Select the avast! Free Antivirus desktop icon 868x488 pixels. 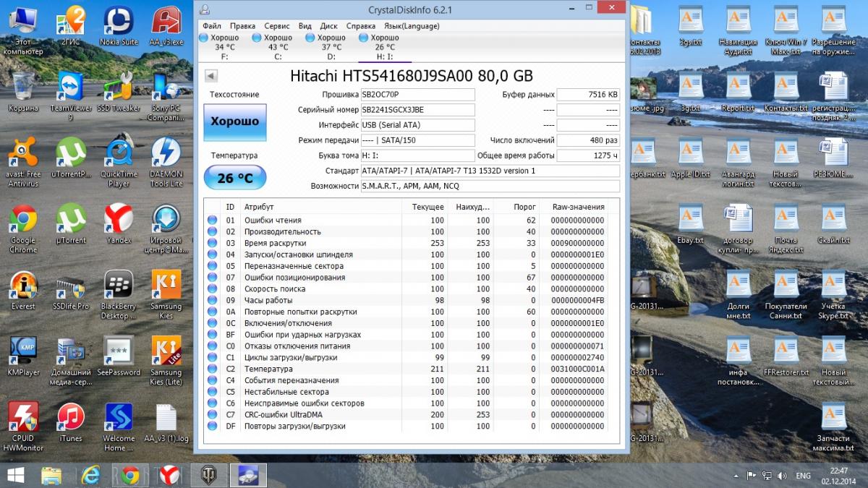pyautogui.click(x=23, y=162)
